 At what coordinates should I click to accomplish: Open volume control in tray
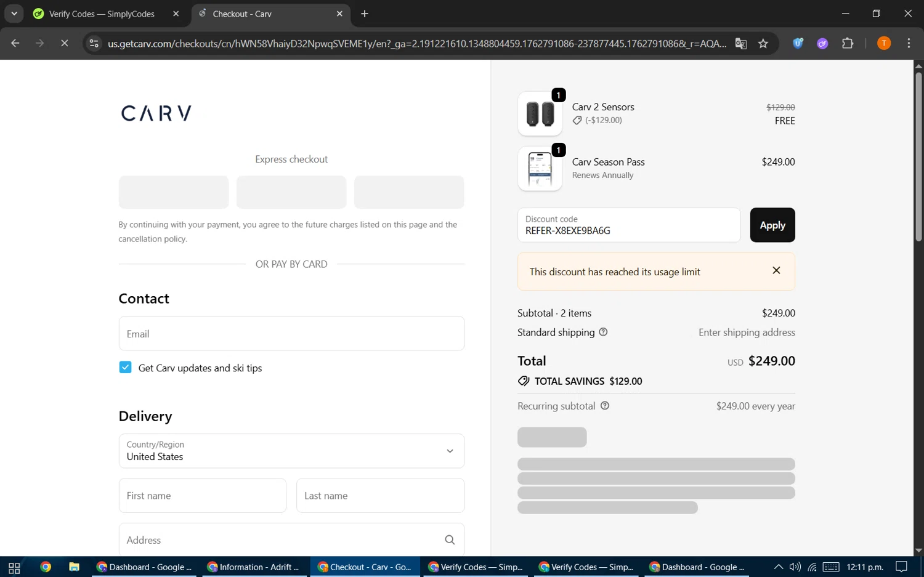click(795, 567)
